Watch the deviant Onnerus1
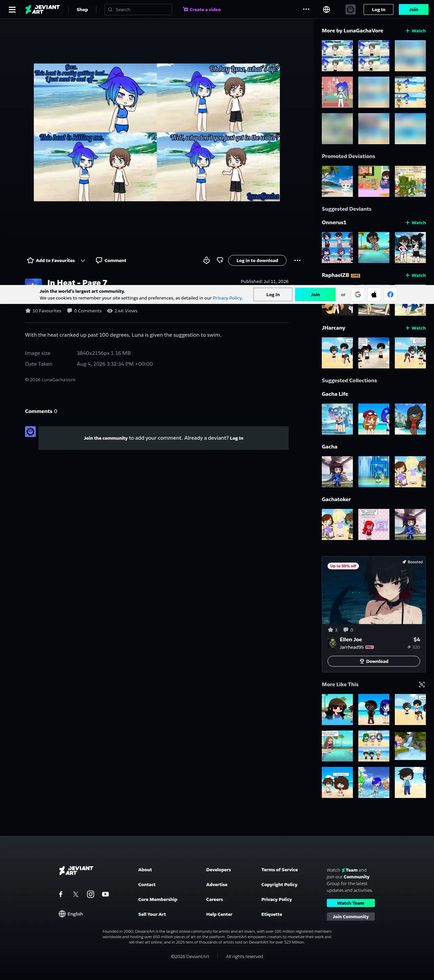Viewport: 434px width, 980px height. click(416, 223)
